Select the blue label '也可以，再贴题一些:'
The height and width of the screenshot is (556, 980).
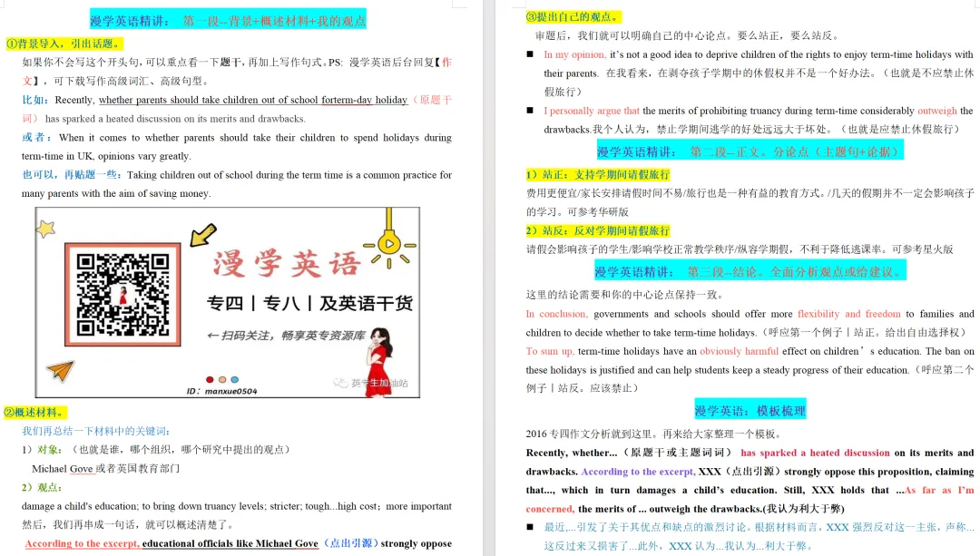(72, 175)
